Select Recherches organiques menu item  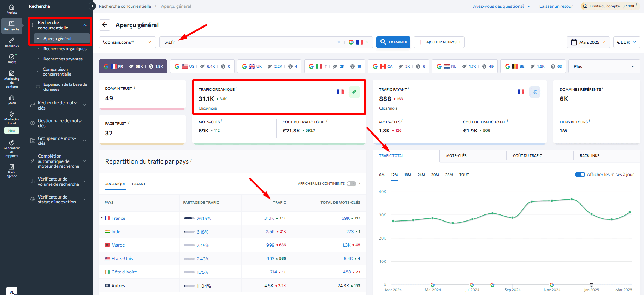pyautogui.click(x=65, y=49)
